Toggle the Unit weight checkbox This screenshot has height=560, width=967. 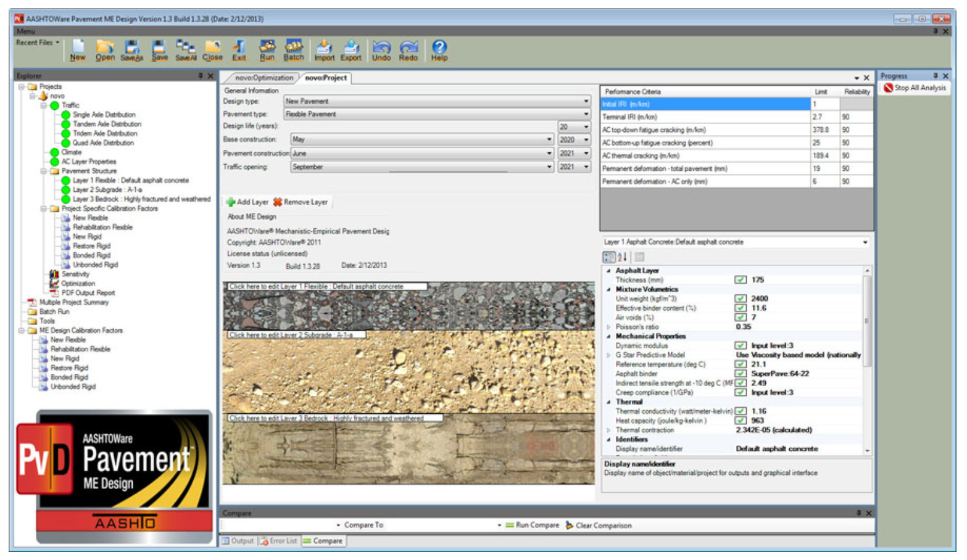741,299
